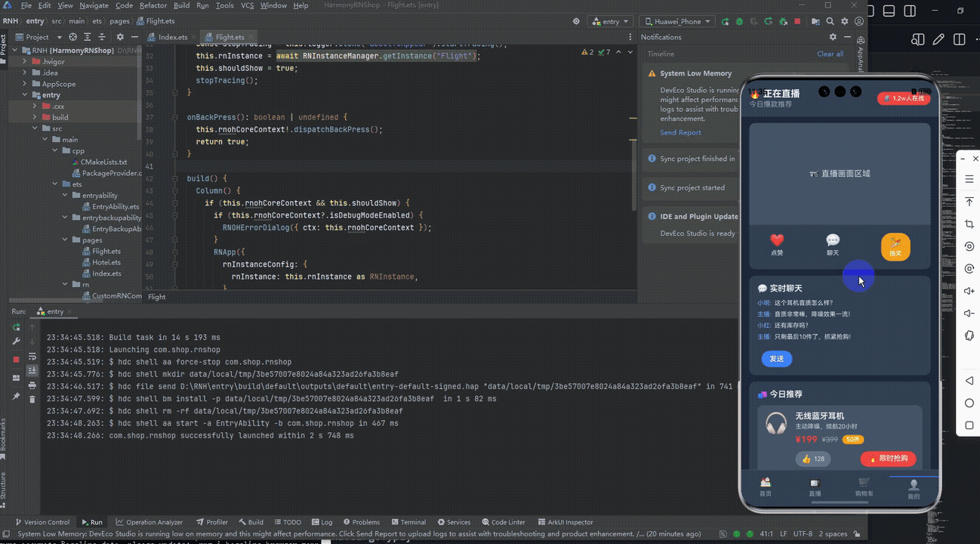Click emulator back triangle button
Screen dimensions: 980x544
(969, 380)
